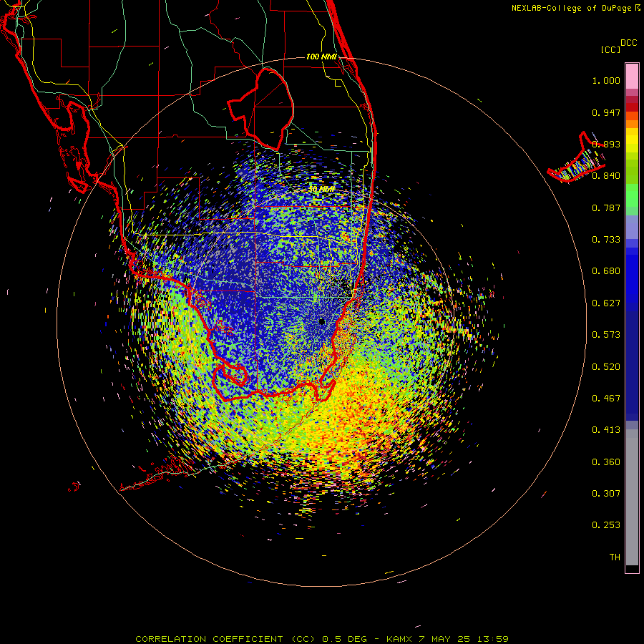Click the [CC] label above the color scale

[610, 49]
